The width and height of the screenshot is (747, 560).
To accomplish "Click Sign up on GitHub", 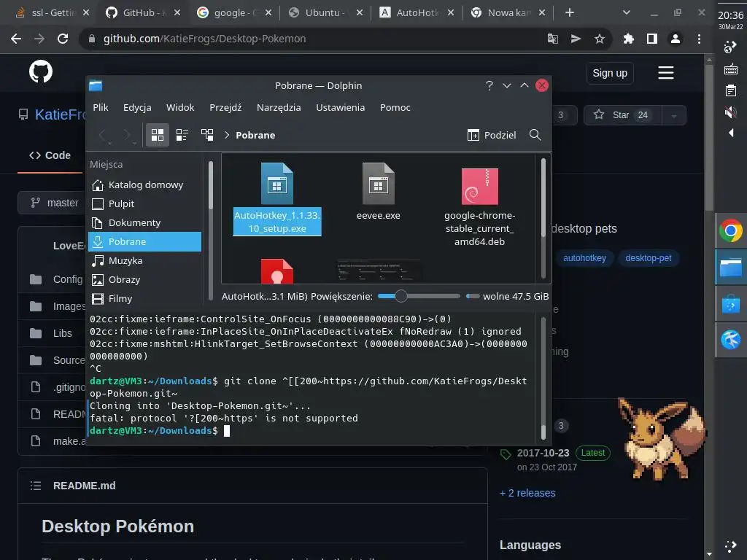I will [x=610, y=73].
